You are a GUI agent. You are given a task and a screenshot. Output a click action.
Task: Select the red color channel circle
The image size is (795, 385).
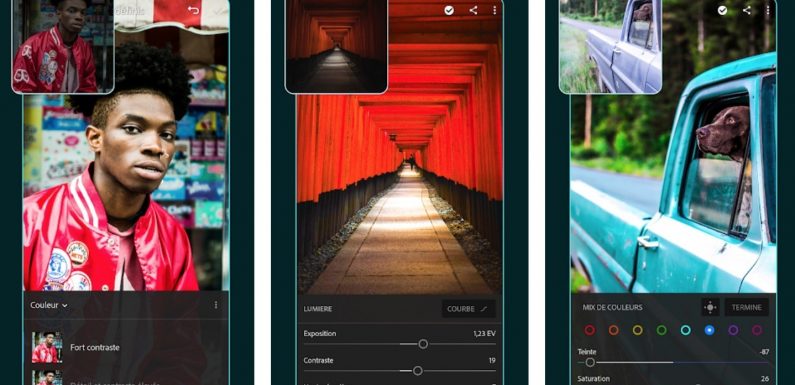(589, 330)
